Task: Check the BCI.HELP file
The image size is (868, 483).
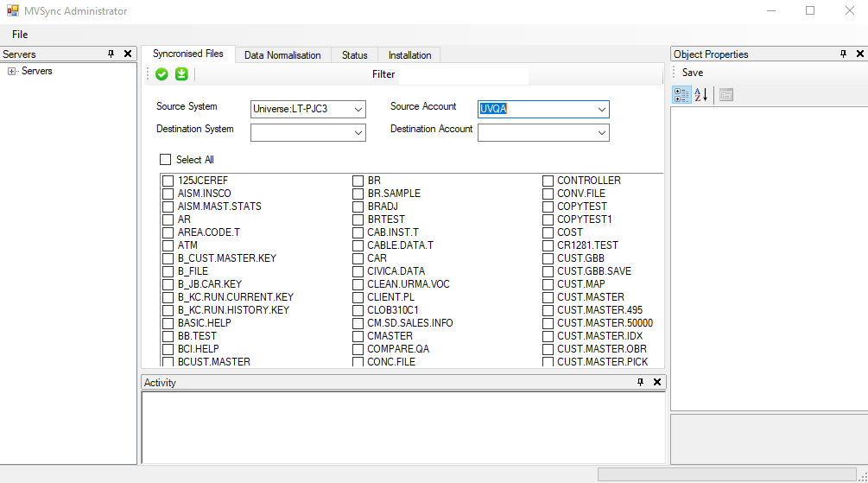Action: [x=168, y=349]
